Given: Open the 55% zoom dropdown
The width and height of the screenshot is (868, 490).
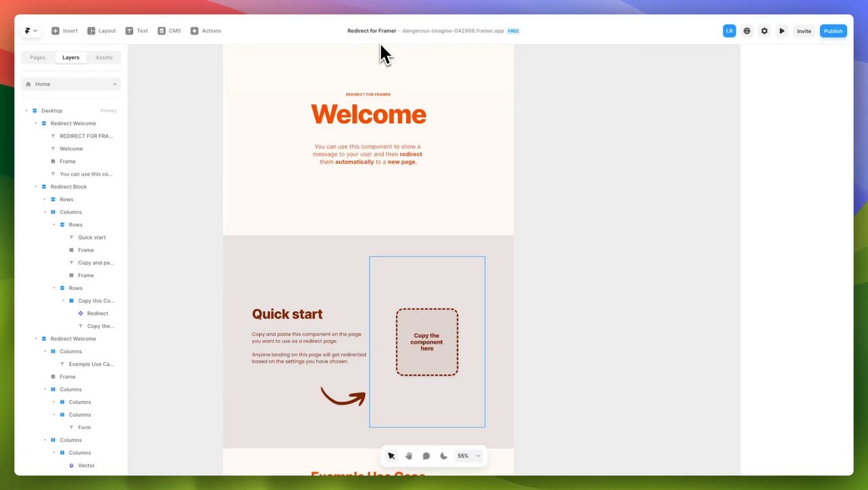Looking at the screenshot, I should click(x=469, y=456).
